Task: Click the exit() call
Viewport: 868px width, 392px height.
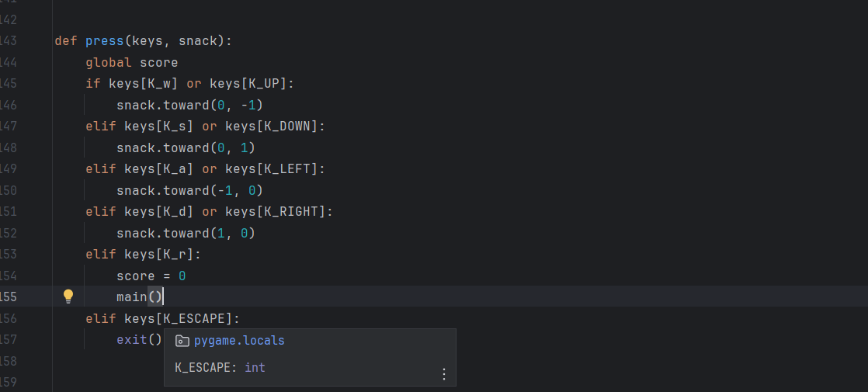Action: tap(139, 339)
